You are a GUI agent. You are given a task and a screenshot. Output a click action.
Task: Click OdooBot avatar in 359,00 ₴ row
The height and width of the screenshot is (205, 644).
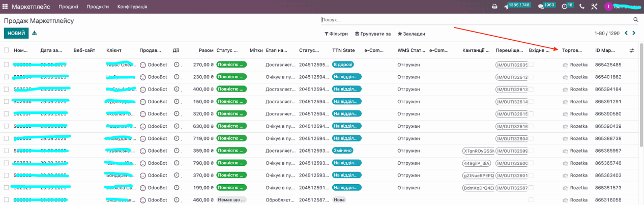[x=143, y=151]
